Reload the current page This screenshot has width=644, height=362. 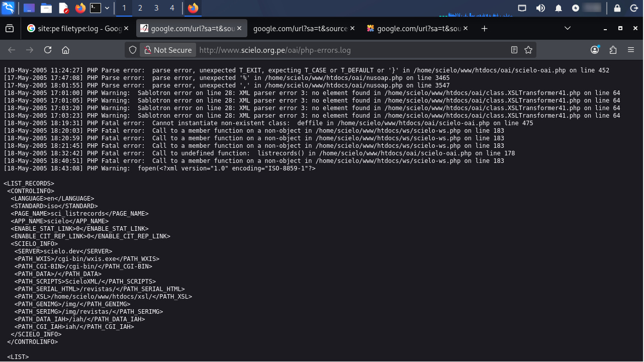(48, 50)
